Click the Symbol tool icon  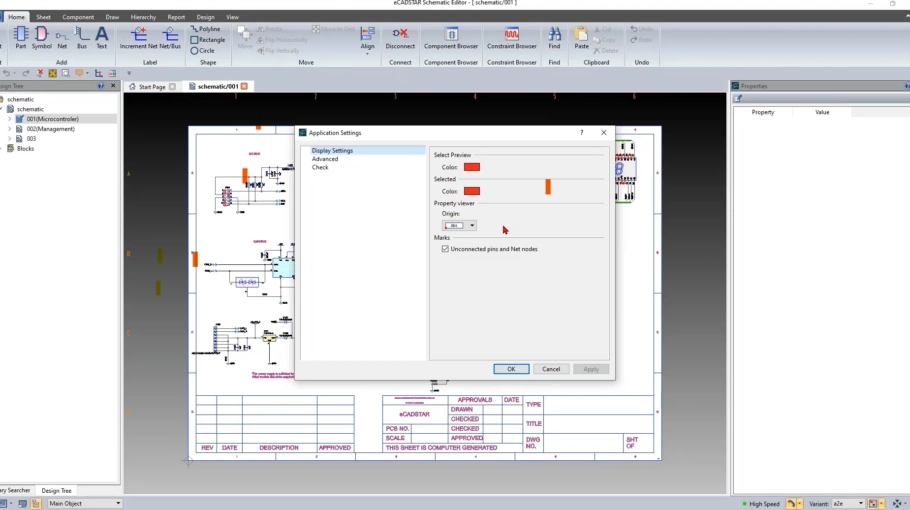[x=41, y=37]
